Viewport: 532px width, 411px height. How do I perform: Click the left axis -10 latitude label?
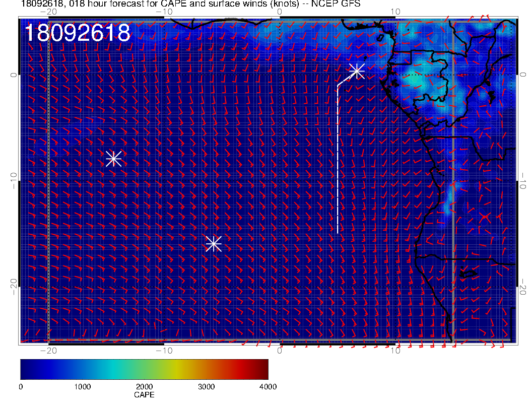click(13, 181)
